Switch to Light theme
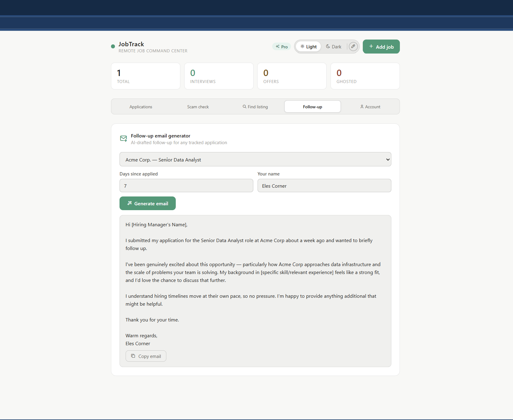The height and width of the screenshot is (420, 513). [x=308, y=47]
